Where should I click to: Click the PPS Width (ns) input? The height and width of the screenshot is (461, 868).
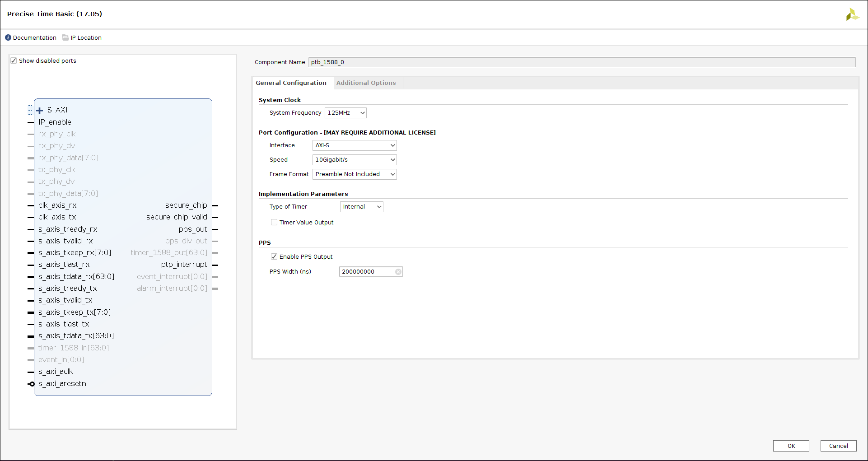click(x=371, y=272)
